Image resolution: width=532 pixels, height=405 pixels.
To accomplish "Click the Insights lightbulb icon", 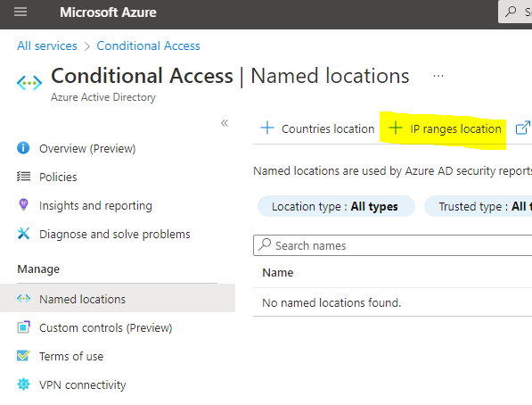I will (x=23, y=205).
